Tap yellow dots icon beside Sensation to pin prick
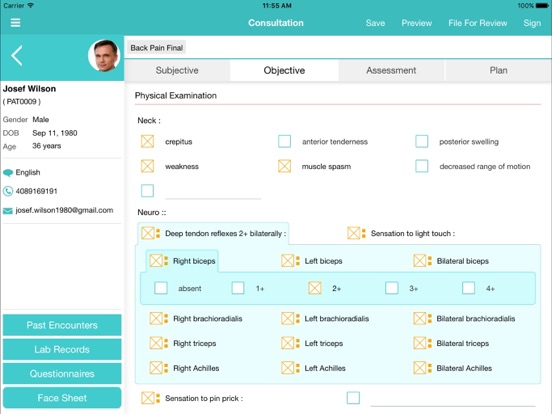The image size is (552, 414). tap(158, 398)
